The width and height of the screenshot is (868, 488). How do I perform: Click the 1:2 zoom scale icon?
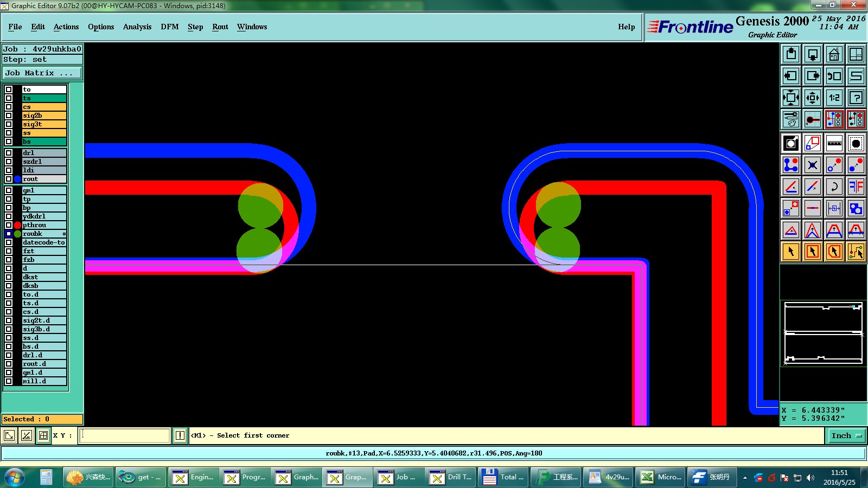click(x=834, y=98)
